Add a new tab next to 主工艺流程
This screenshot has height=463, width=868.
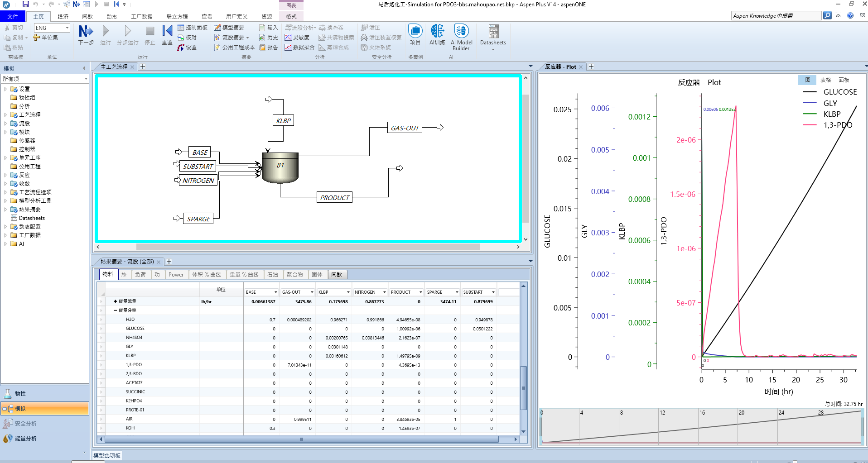143,67
